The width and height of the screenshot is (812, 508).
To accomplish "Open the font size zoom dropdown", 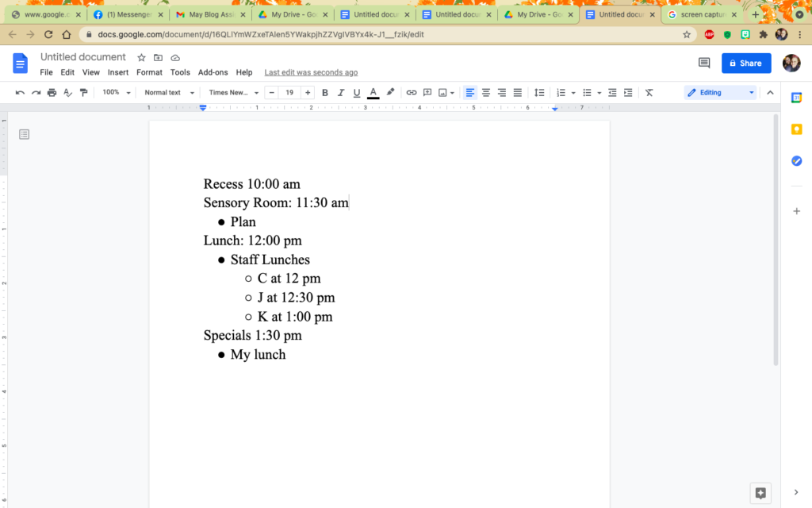I will 115,92.
